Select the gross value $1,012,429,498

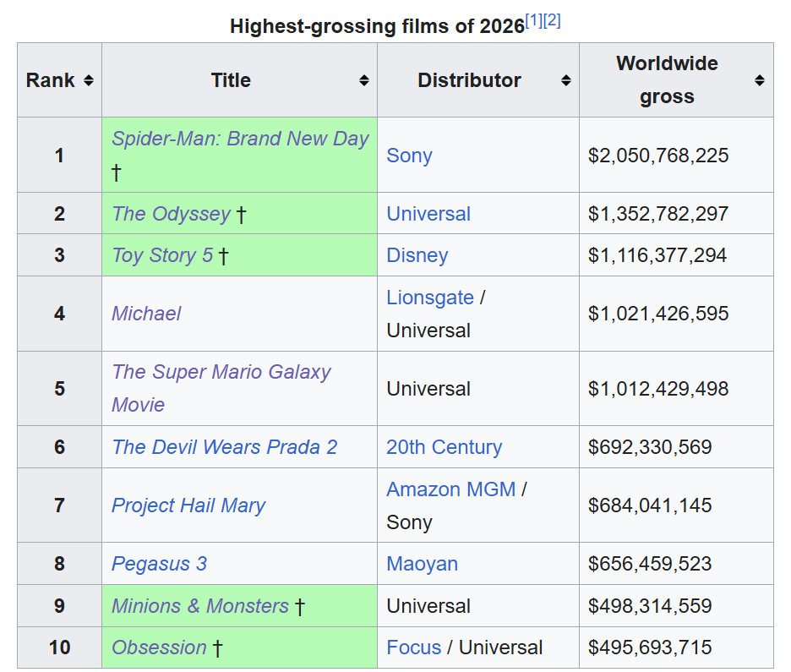[658, 389]
